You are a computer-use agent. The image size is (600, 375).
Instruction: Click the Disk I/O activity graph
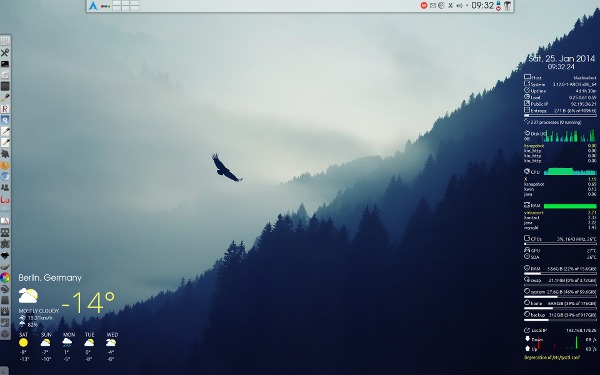coord(570,136)
